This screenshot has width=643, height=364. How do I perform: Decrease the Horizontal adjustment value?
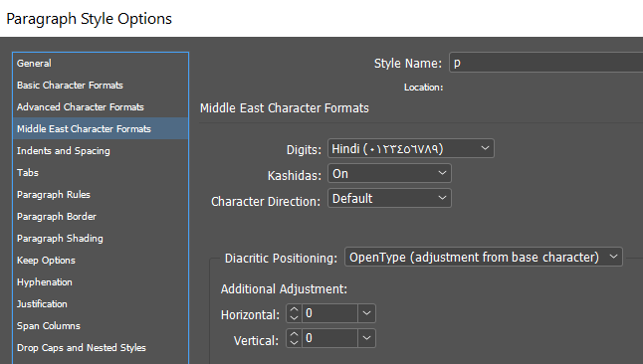pos(294,318)
